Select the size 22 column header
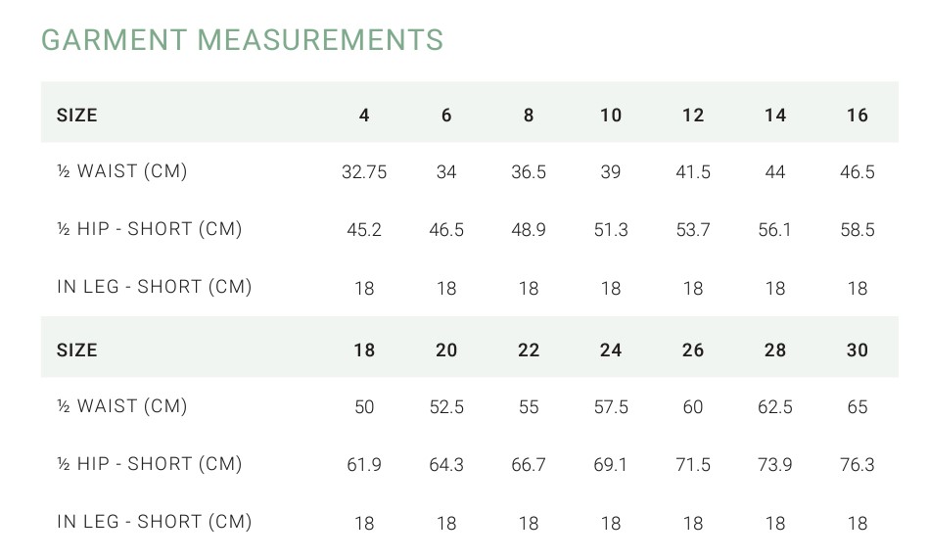 pyautogui.click(x=529, y=350)
